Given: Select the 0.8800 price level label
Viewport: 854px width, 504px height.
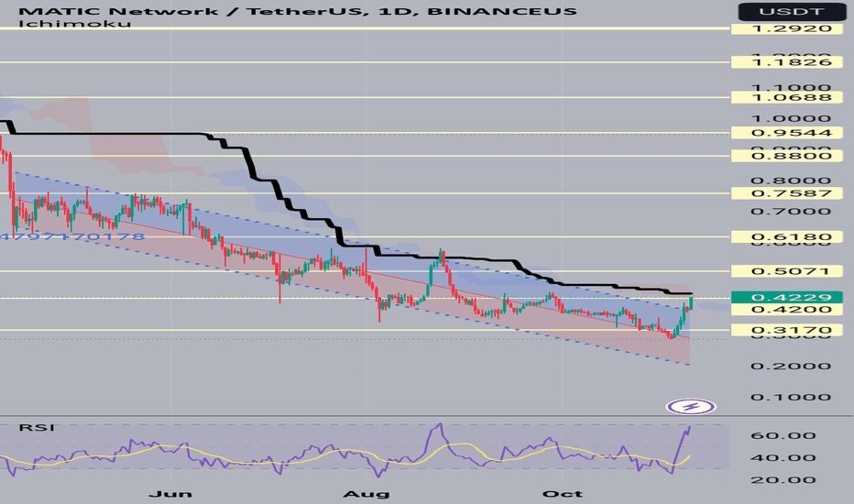Looking at the screenshot, I should click(x=786, y=156).
